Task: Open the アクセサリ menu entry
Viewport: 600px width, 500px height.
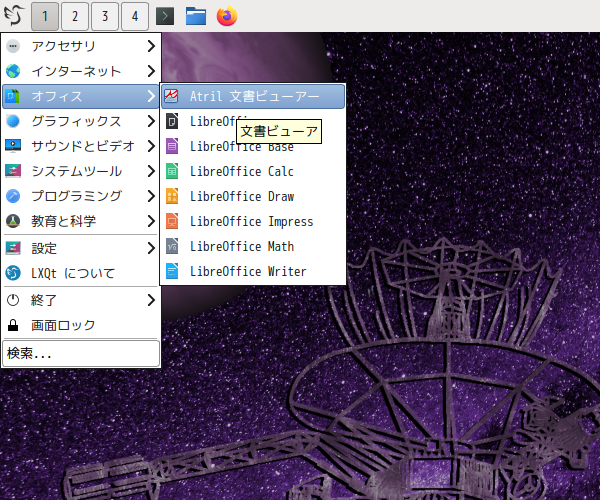Action: 81,46
